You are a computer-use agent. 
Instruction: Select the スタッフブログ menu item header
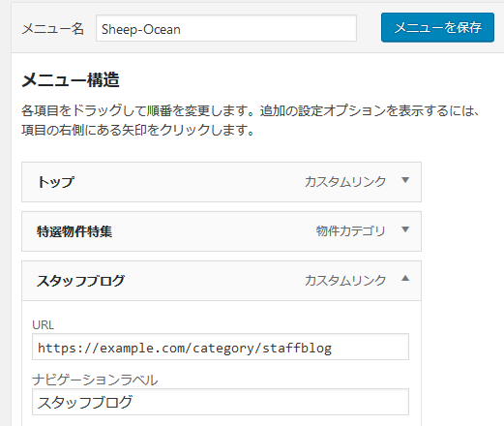tap(222, 281)
